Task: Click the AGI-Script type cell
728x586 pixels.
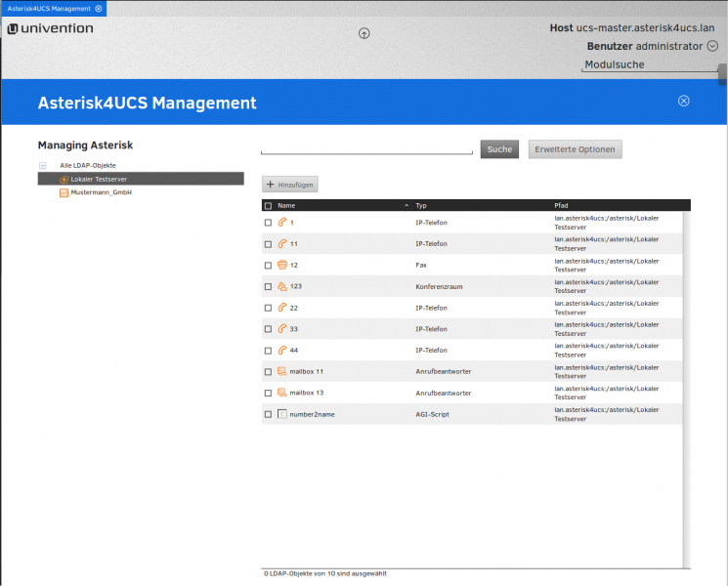Action: [x=432, y=414]
